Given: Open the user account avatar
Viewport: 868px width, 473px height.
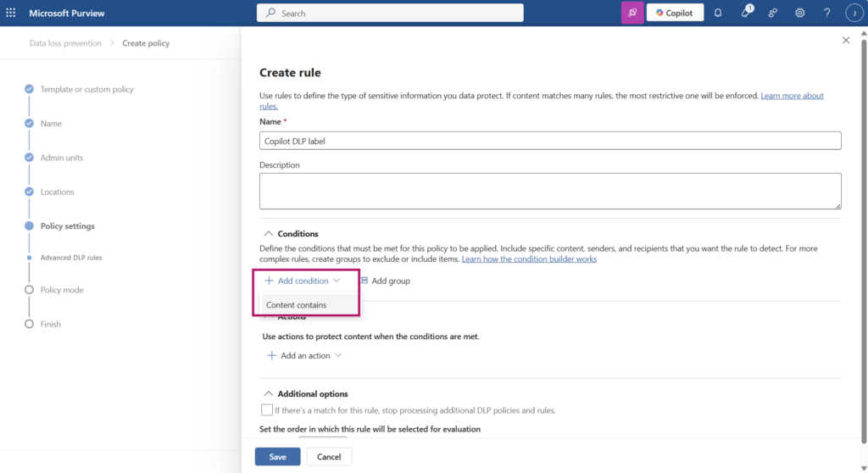Looking at the screenshot, I should tap(854, 13).
